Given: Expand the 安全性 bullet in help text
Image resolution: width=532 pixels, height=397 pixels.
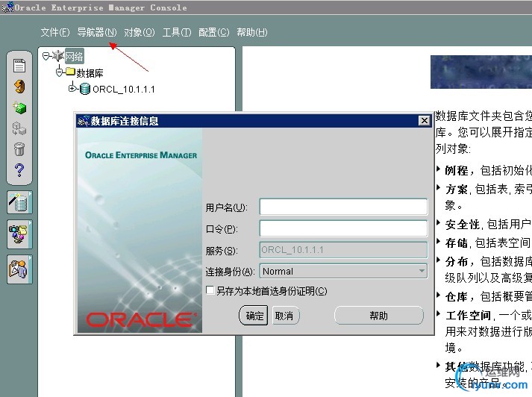Looking at the screenshot, I should [438, 223].
